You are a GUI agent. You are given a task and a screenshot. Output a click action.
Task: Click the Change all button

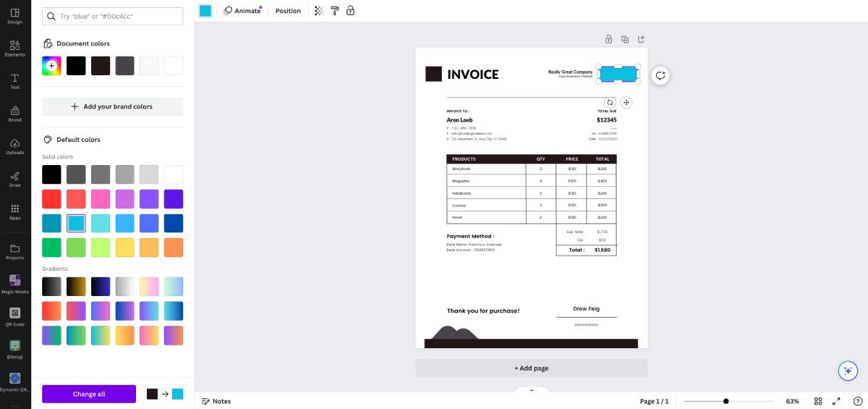(89, 394)
